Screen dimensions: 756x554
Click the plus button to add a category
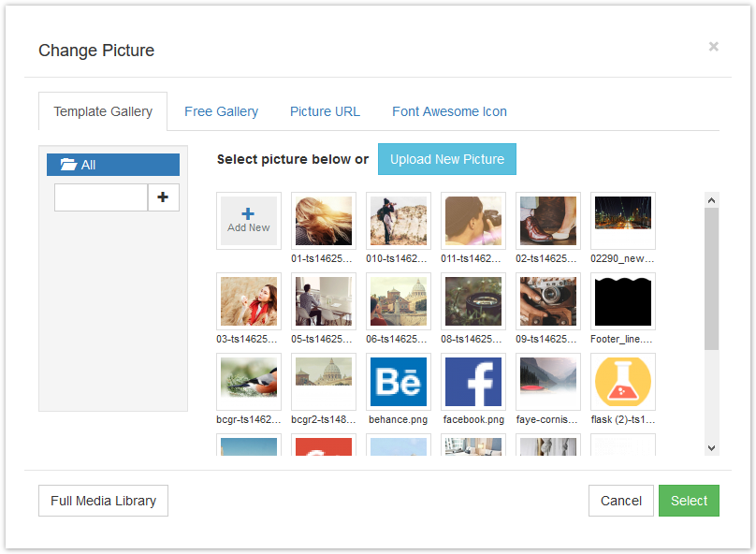pyautogui.click(x=164, y=197)
